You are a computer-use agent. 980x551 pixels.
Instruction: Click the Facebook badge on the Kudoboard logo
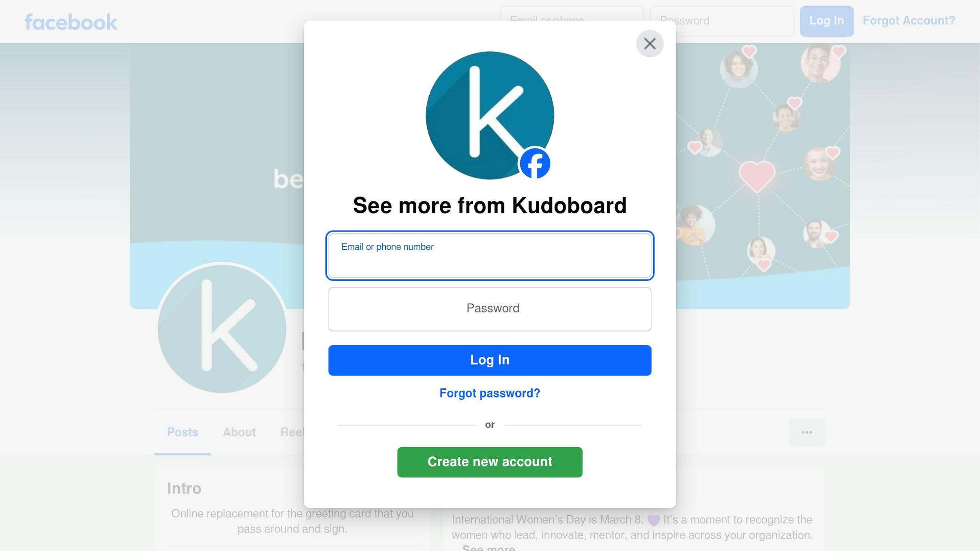(x=535, y=164)
